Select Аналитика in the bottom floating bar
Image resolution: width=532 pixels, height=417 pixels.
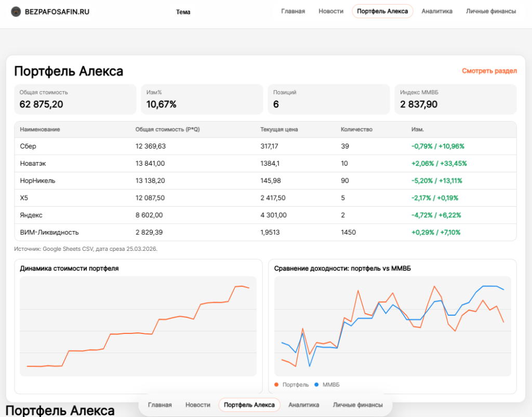[x=304, y=405]
